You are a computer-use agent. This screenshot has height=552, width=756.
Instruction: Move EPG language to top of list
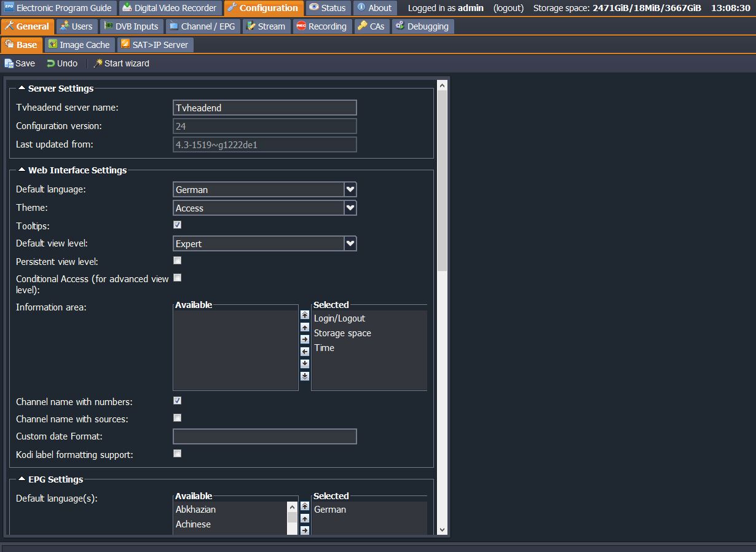(x=305, y=506)
